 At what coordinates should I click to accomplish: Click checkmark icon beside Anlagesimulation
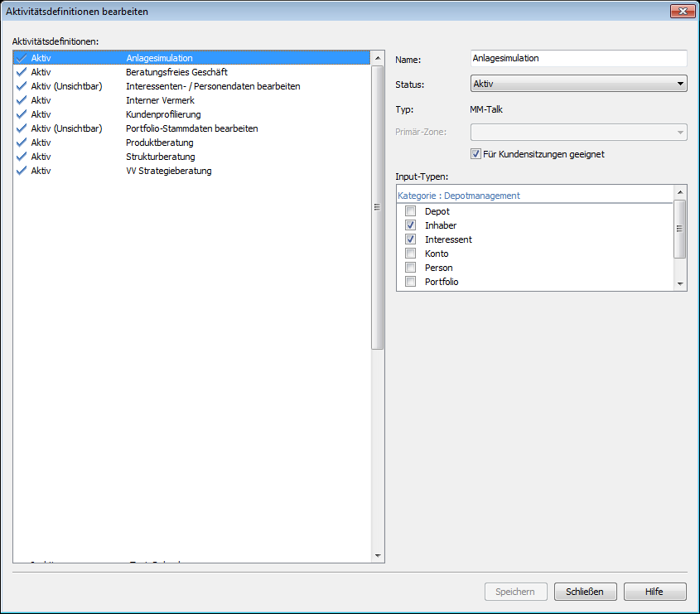(22, 59)
